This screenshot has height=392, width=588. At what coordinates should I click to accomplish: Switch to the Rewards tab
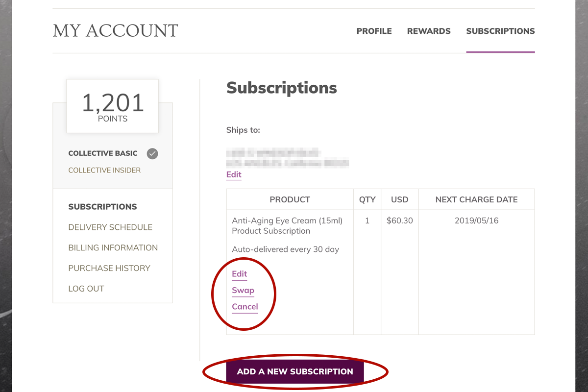(429, 31)
